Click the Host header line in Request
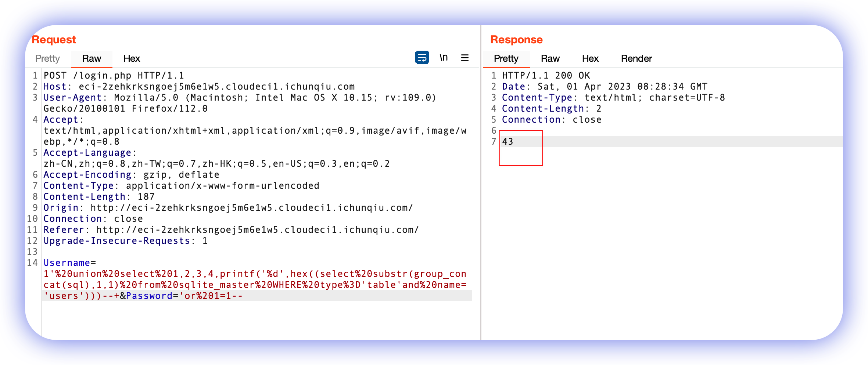 [x=199, y=87]
